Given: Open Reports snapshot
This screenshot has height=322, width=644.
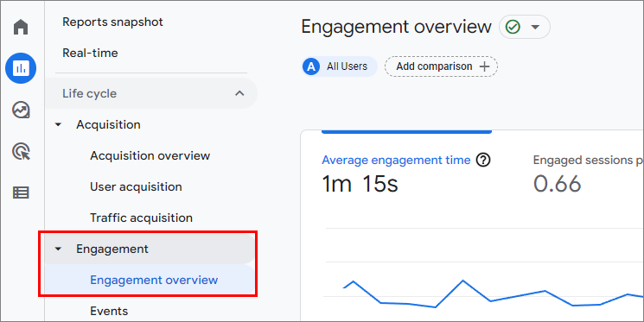Looking at the screenshot, I should 112,22.
